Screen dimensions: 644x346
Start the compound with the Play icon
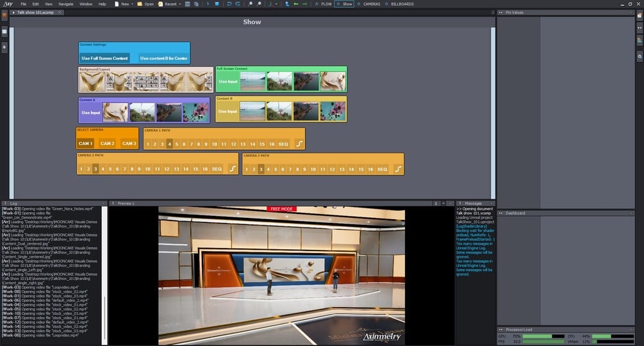coord(208,4)
